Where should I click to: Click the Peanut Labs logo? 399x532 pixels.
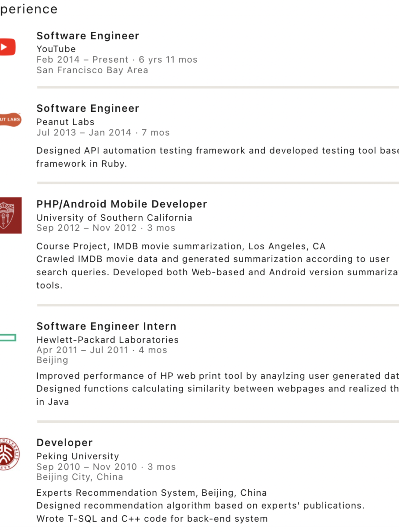pyautogui.click(x=10, y=119)
